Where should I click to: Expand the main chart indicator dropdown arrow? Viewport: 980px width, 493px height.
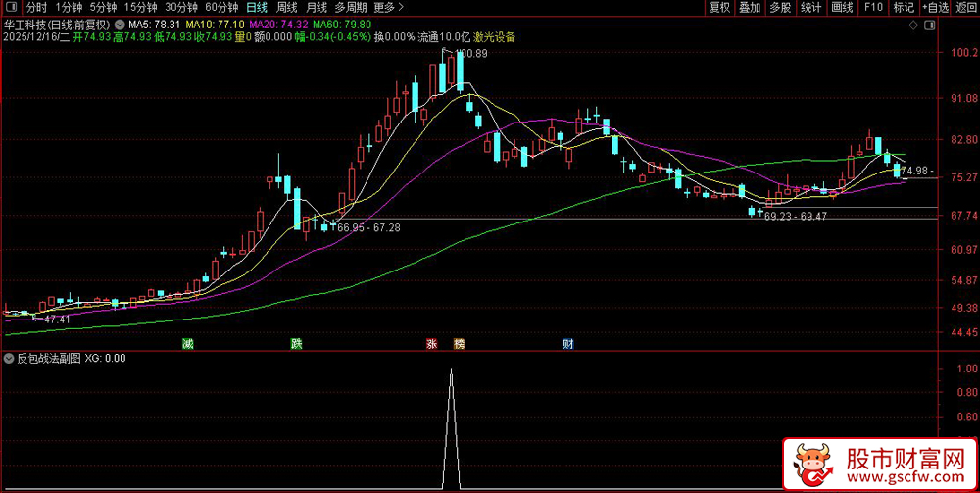pos(120,24)
